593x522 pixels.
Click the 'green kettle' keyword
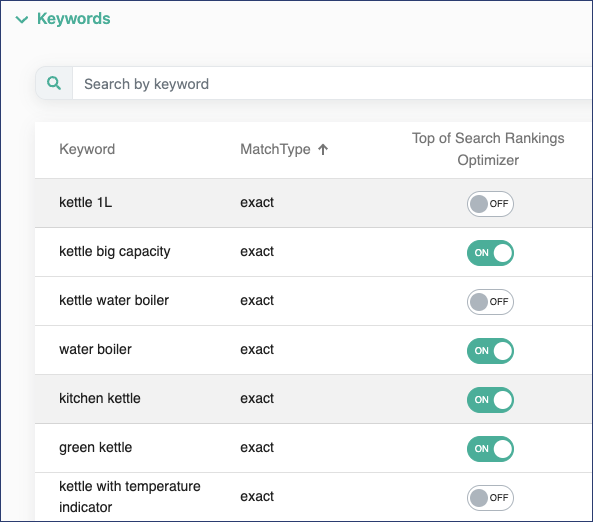(95, 447)
